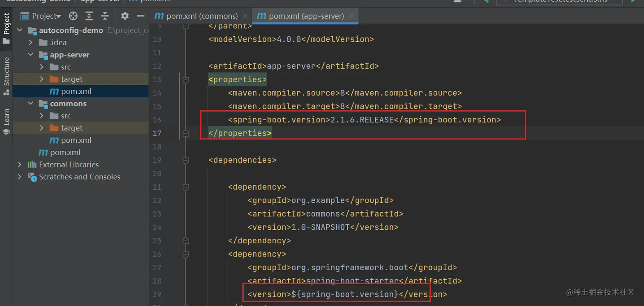Viewport: 644px width, 306px height.
Task: Toggle fold marker at line 13 properties
Action: (x=185, y=80)
